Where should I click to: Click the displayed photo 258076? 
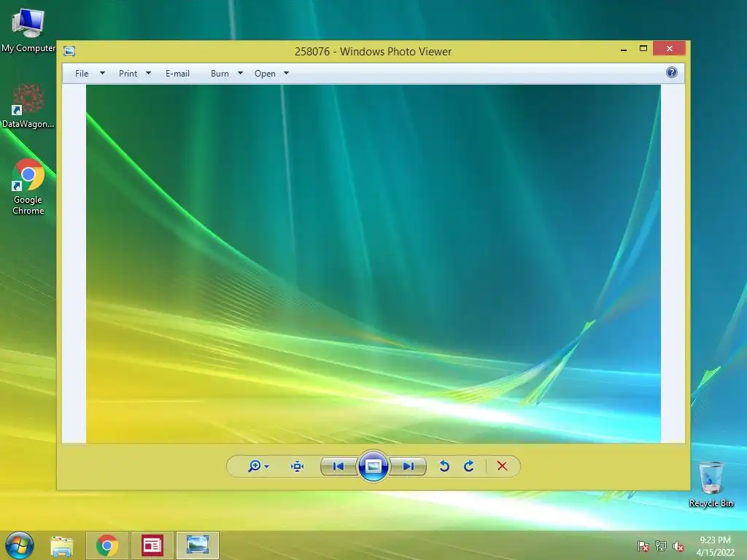pos(373,264)
